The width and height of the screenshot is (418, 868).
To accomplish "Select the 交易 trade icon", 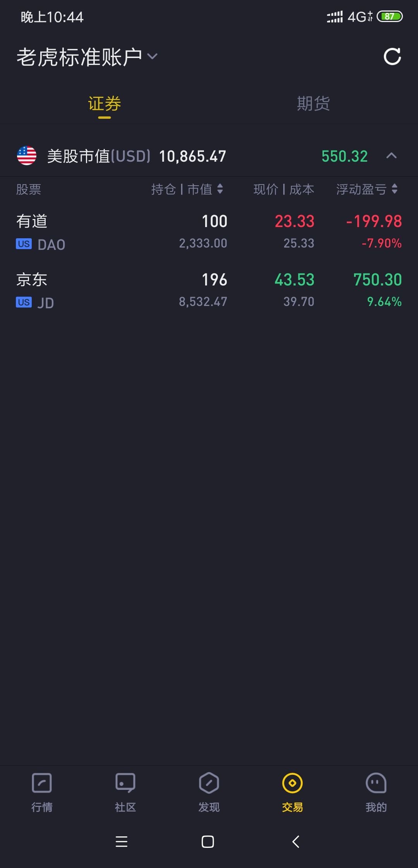I will (293, 783).
